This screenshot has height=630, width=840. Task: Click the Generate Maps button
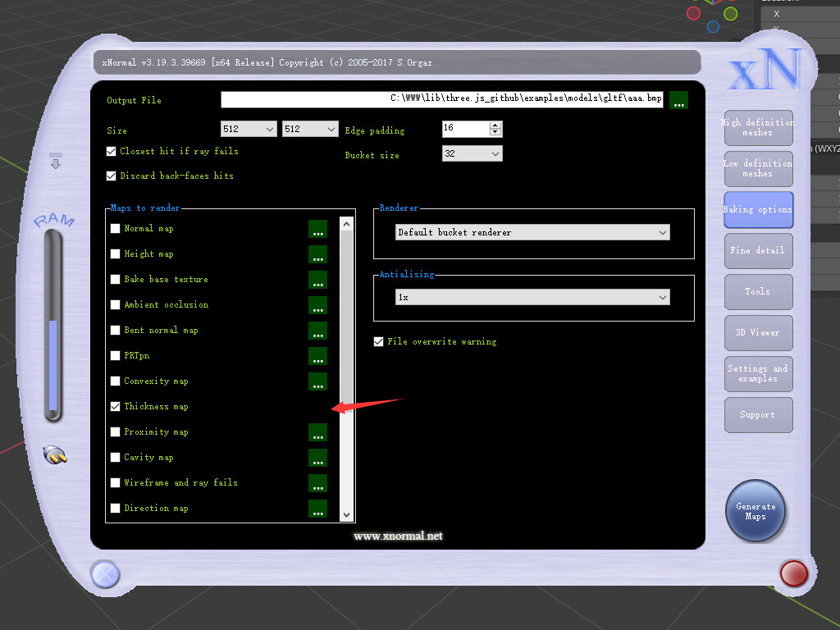(756, 511)
